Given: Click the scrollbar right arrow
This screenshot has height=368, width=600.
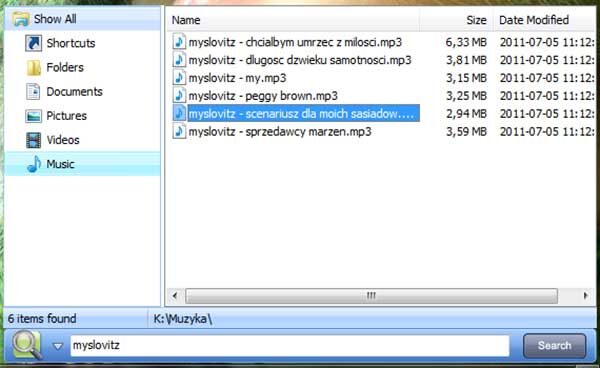Looking at the screenshot, I should [x=585, y=296].
